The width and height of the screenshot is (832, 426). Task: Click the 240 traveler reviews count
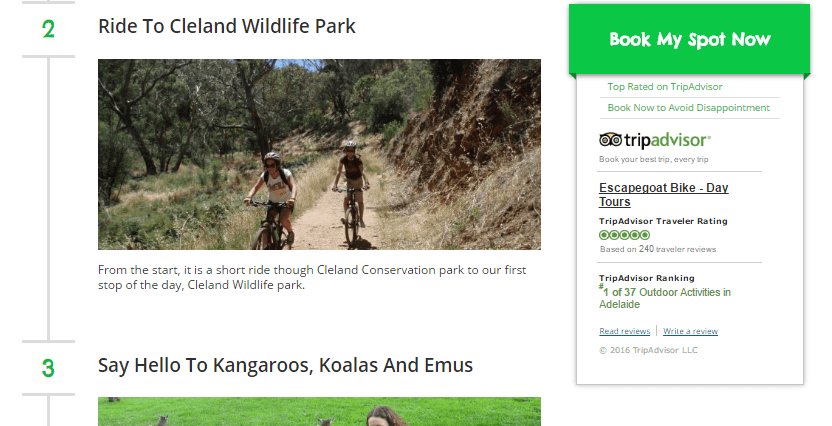(x=646, y=249)
